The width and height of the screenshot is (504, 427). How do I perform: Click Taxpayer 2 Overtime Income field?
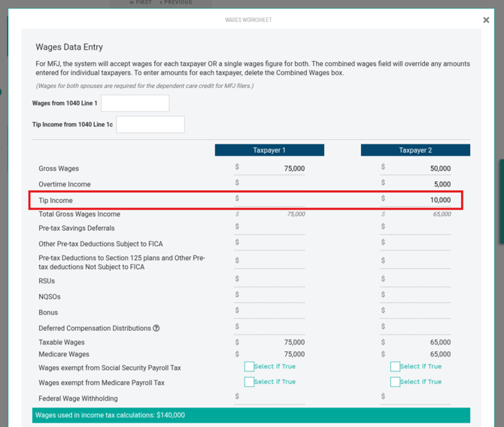click(x=415, y=184)
